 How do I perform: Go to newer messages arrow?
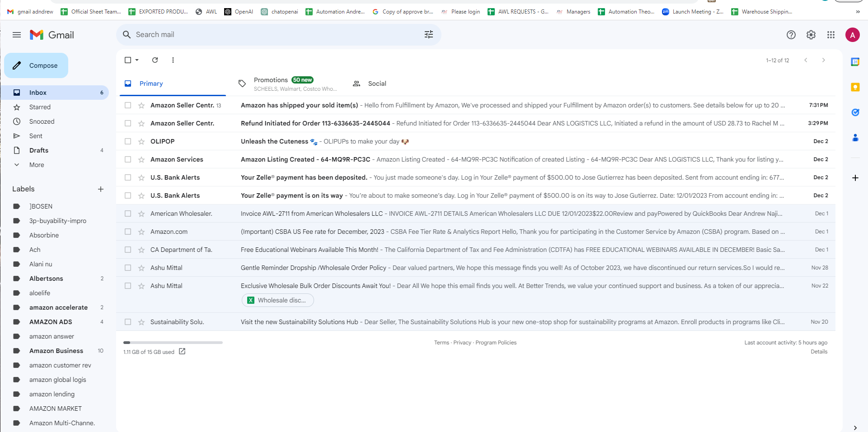click(x=806, y=60)
